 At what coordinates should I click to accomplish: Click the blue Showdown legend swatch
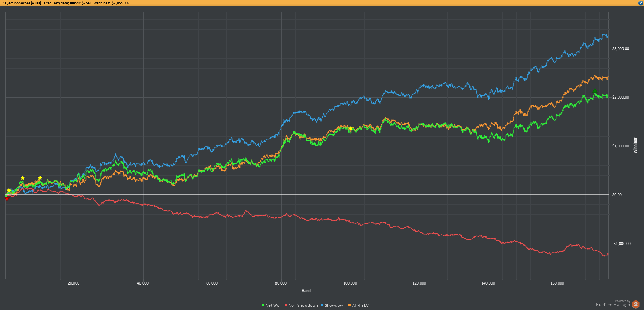pyautogui.click(x=322, y=305)
